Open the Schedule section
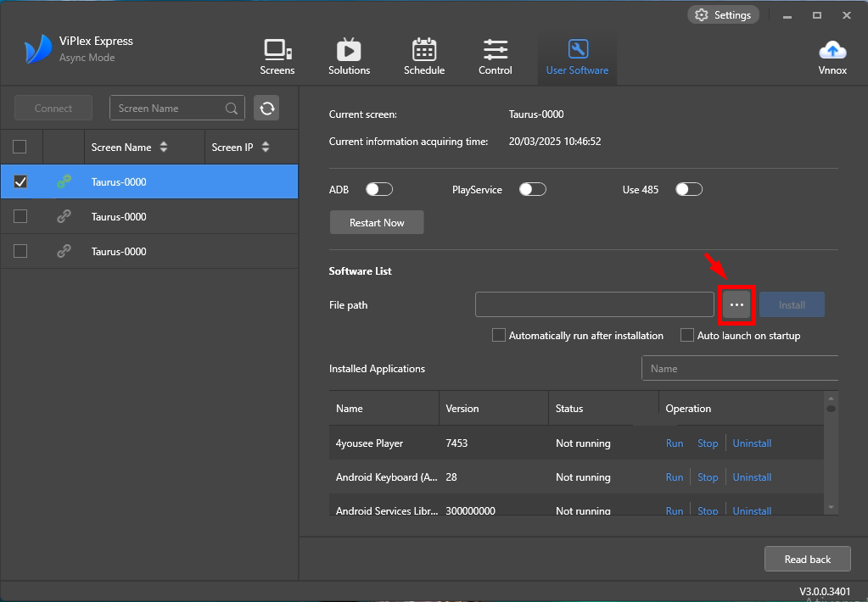The width and height of the screenshot is (868, 602). (x=424, y=57)
